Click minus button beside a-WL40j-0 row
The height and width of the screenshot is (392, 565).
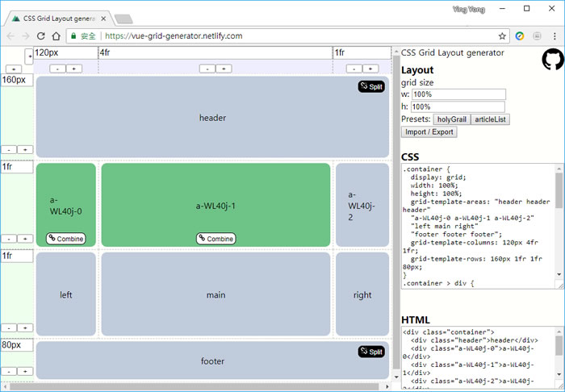point(9,239)
